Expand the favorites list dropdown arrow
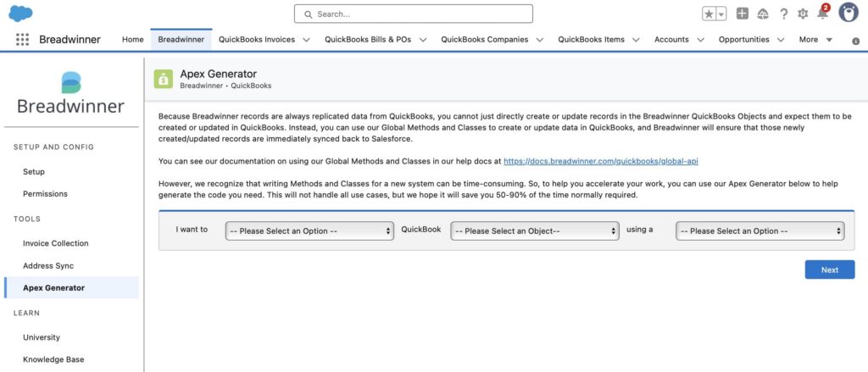The width and height of the screenshot is (868, 372). pyautogui.click(x=721, y=14)
